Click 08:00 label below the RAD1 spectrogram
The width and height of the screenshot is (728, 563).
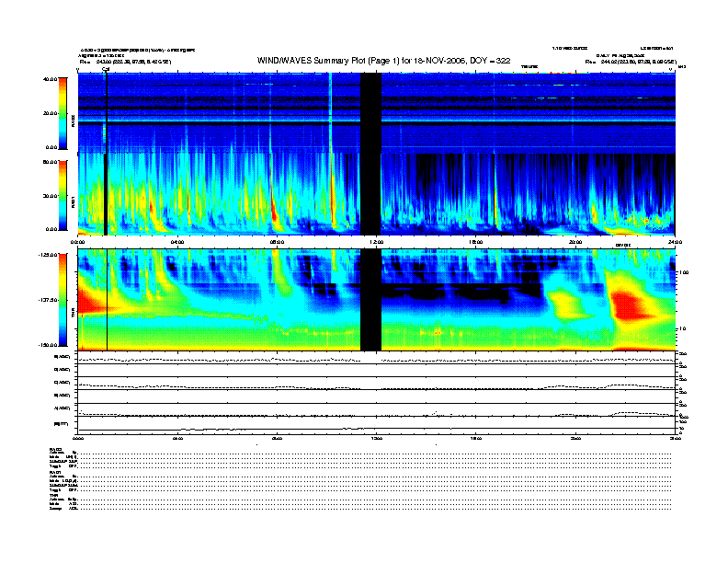point(277,242)
